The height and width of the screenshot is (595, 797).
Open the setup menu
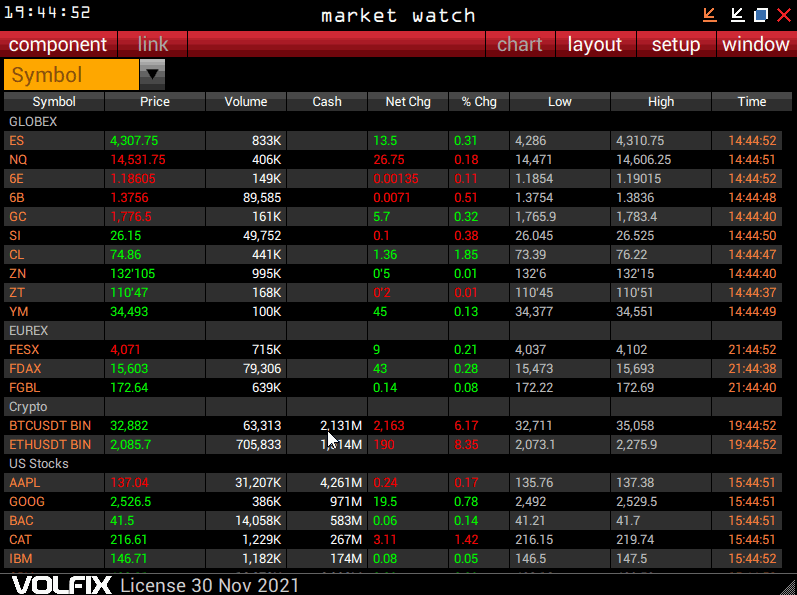coord(676,44)
